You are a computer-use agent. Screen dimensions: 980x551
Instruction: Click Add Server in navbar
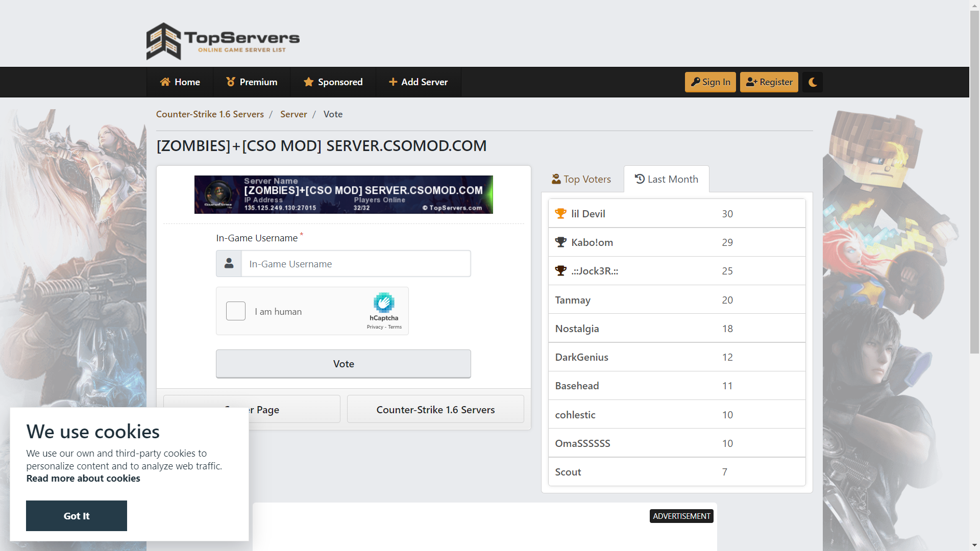[x=418, y=82]
